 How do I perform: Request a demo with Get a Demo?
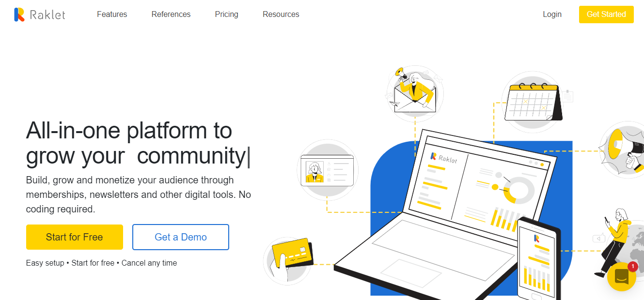click(181, 237)
